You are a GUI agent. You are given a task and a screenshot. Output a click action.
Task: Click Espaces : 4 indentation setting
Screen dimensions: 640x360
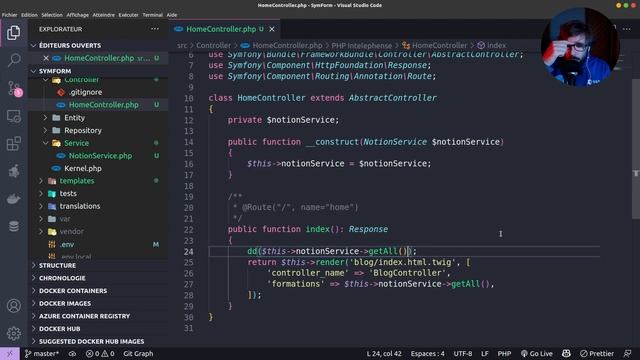[x=427, y=353]
